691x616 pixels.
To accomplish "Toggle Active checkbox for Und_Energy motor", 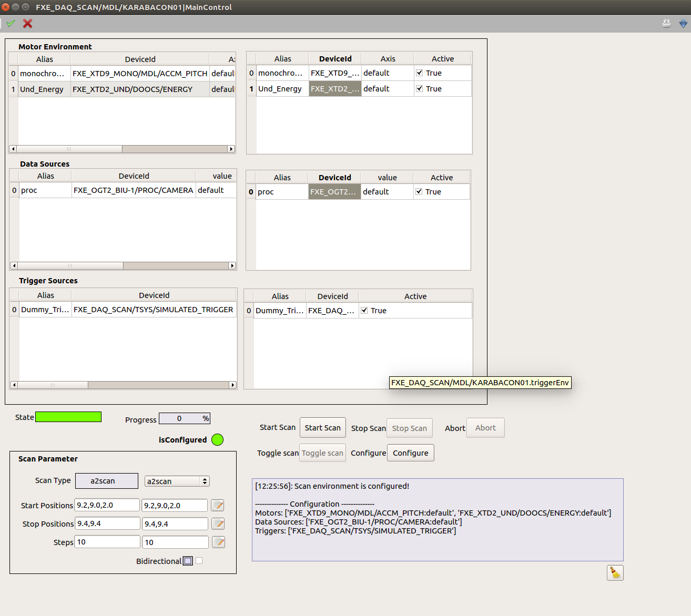I will tap(419, 89).
